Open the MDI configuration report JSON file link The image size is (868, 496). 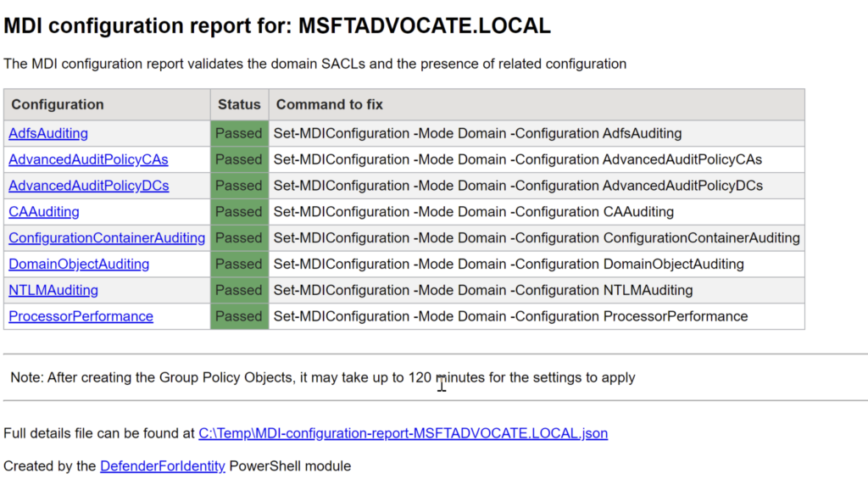tap(403, 433)
